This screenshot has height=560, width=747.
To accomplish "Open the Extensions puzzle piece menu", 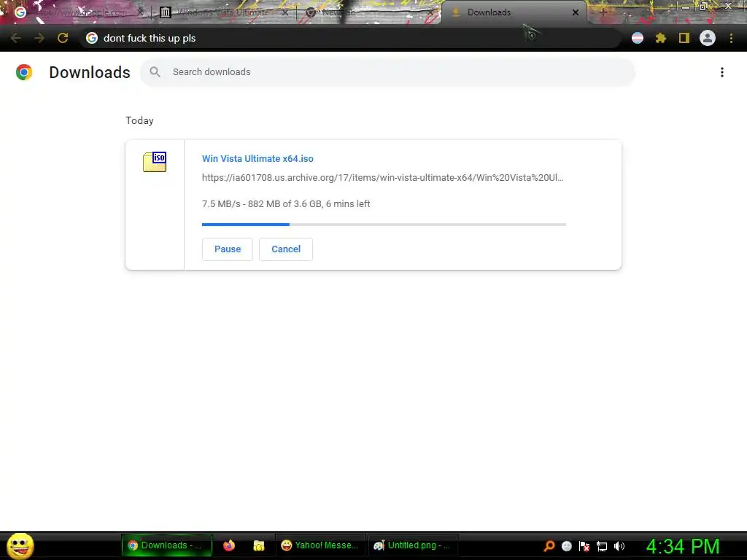I will click(661, 38).
